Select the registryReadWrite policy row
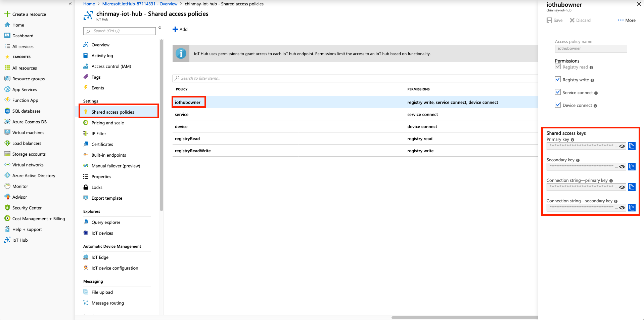The image size is (644, 320). pos(355,151)
